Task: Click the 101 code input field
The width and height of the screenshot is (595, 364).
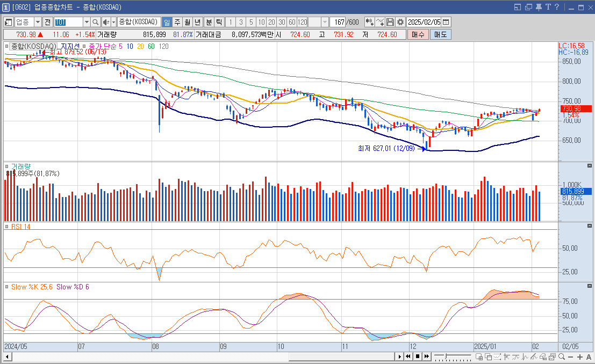Action: (x=68, y=23)
